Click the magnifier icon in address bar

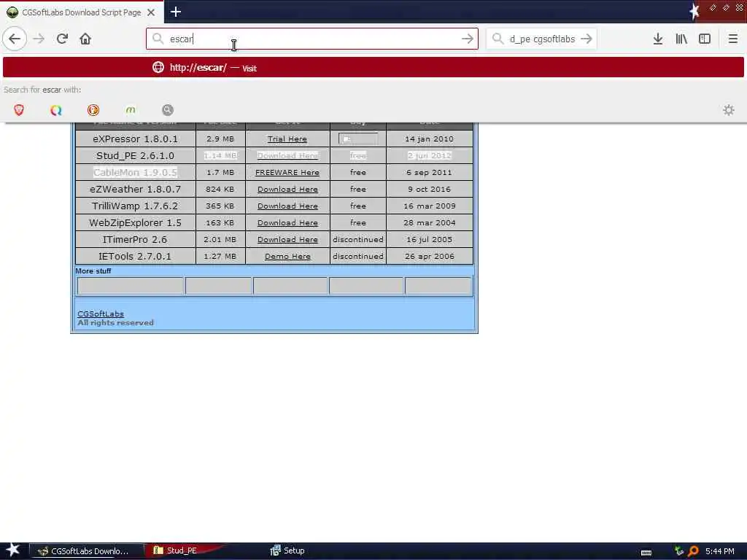click(x=158, y=39)
